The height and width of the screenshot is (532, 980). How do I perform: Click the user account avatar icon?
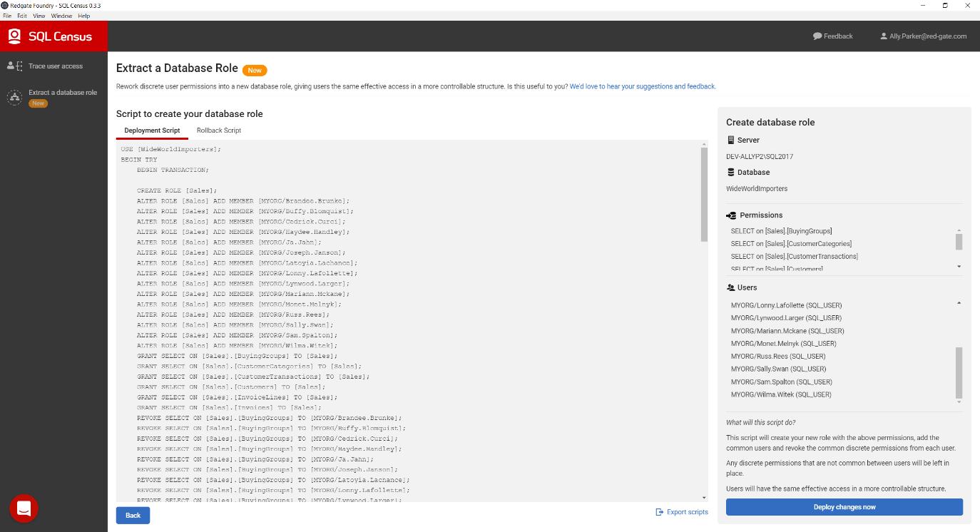point(884,36)
